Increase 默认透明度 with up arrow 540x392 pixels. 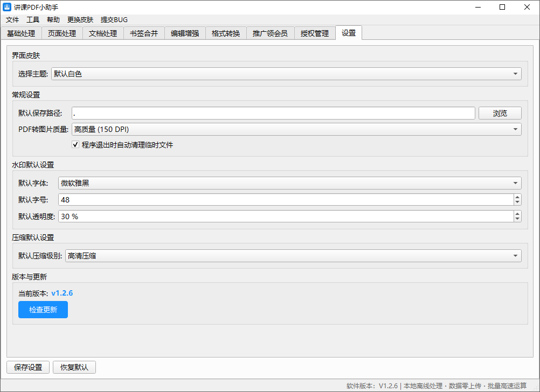[x=517, y=214]
